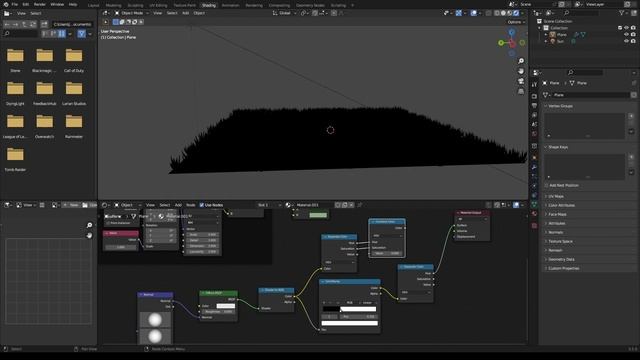
Task: Toggle camera view icon in the viewport
Action: [521, 81]
